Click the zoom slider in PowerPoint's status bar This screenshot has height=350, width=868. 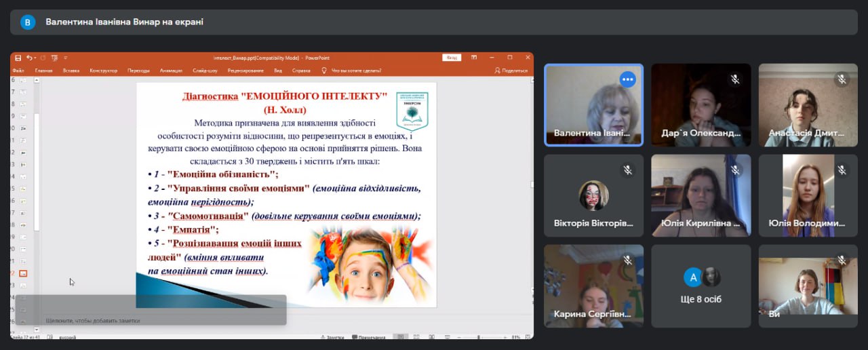coord(479,337)
